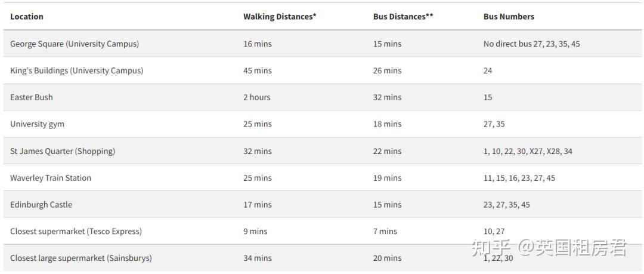The height and width of the screenshot is (274, 644).
Task: Click Waverley Train Station location cell
Action: point(51,178)
